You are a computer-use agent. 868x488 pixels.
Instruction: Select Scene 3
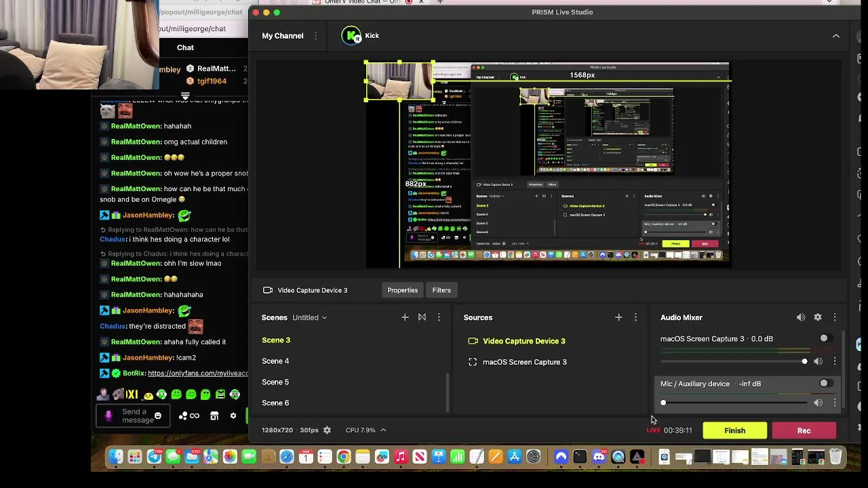pyautogui.click(x=276, y=340)
